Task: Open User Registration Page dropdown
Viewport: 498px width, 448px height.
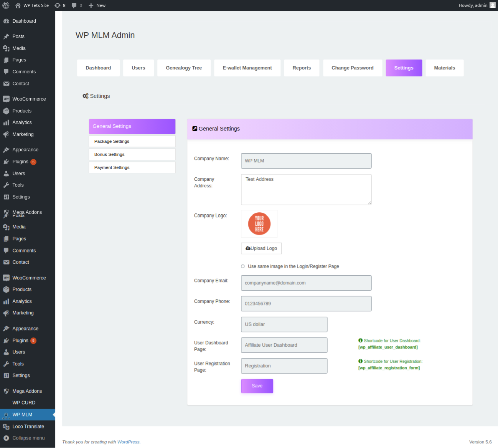Action: [284, 366]
